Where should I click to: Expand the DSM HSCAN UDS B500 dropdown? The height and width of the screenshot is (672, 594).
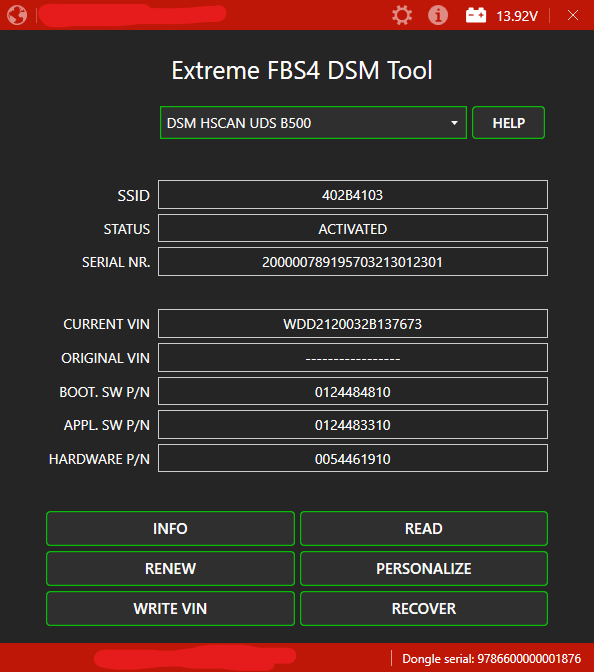313,123
